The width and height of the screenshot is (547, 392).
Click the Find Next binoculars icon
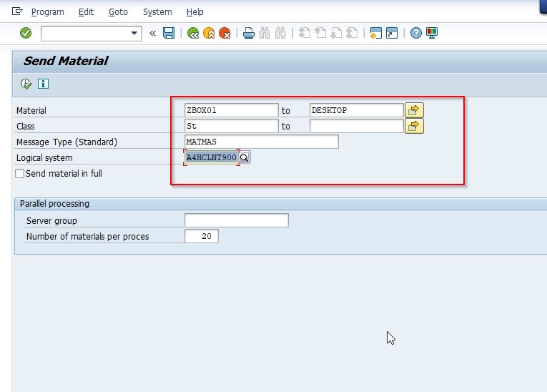(x=280, y=33)
